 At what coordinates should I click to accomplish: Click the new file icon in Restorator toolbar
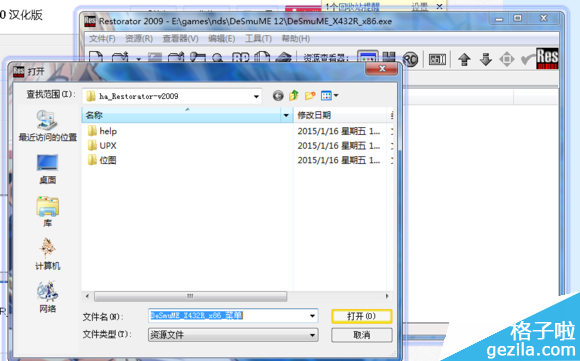96,57
